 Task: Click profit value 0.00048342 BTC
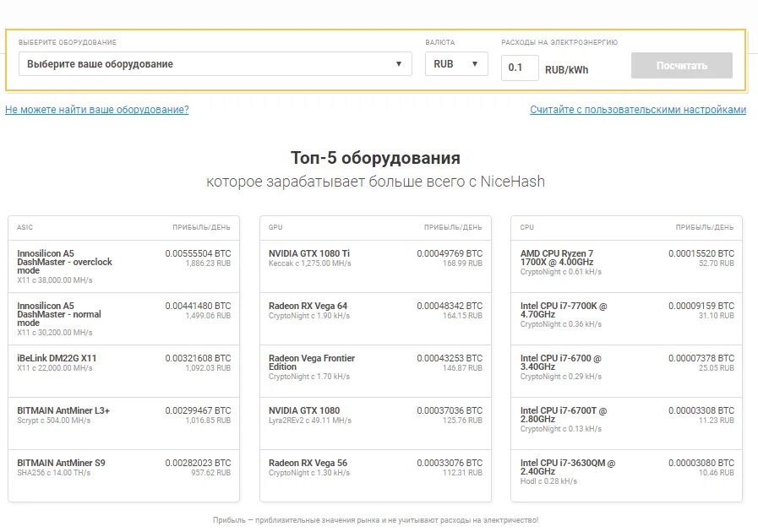(450, 306)
